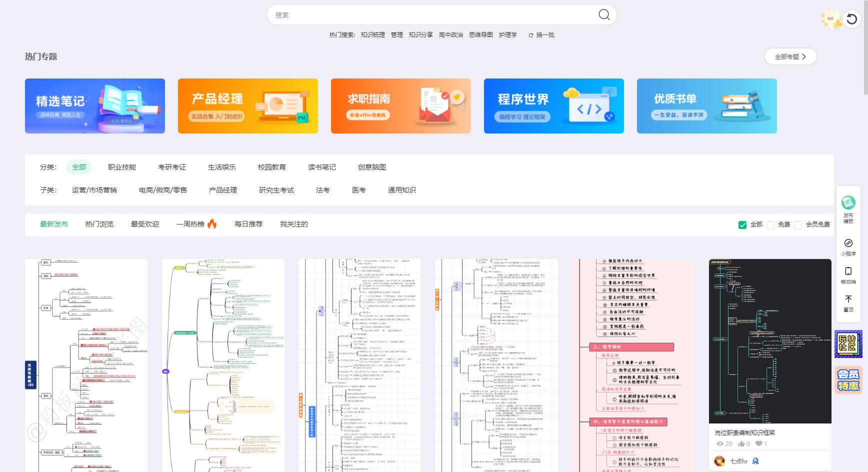
Task: Switch to the 热门浏览 tab
Action: tap(99, 224)
